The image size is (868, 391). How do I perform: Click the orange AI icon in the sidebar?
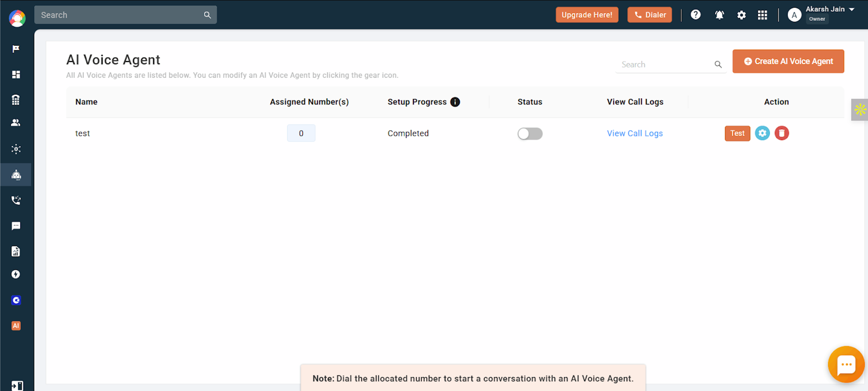pos(16,326)
